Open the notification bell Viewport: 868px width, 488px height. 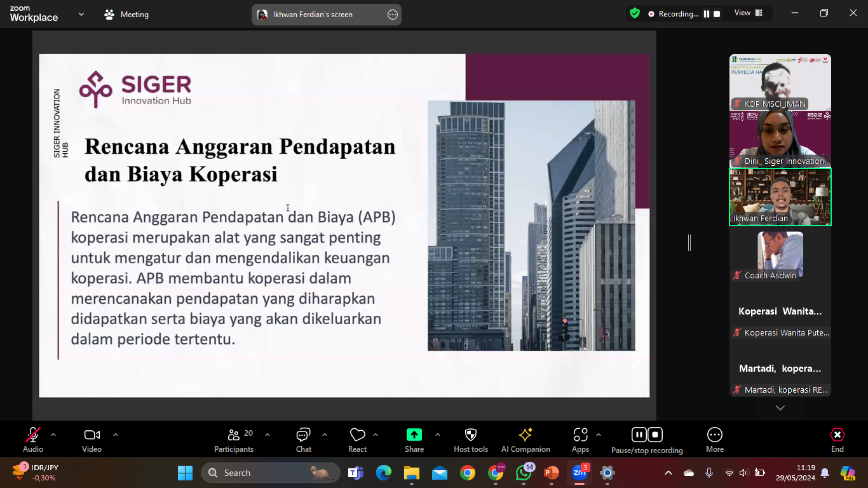(825, 473)
